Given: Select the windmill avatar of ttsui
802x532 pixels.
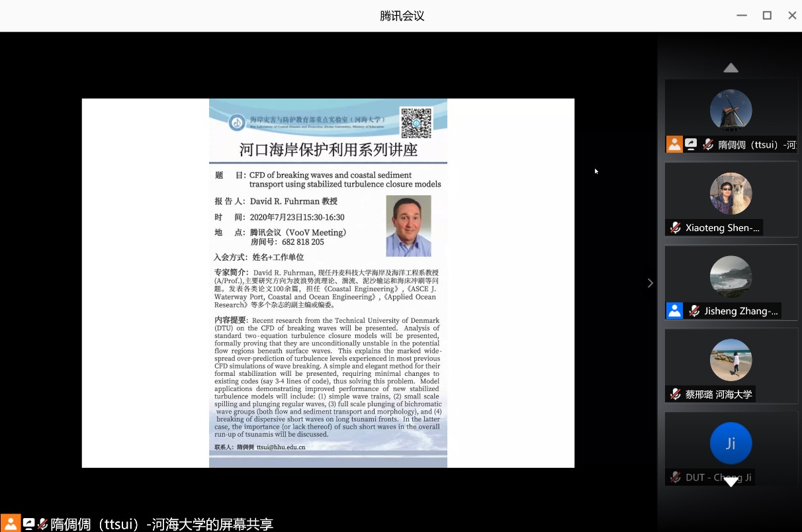Looking at the screenshot, I should (x=731, y=110).
